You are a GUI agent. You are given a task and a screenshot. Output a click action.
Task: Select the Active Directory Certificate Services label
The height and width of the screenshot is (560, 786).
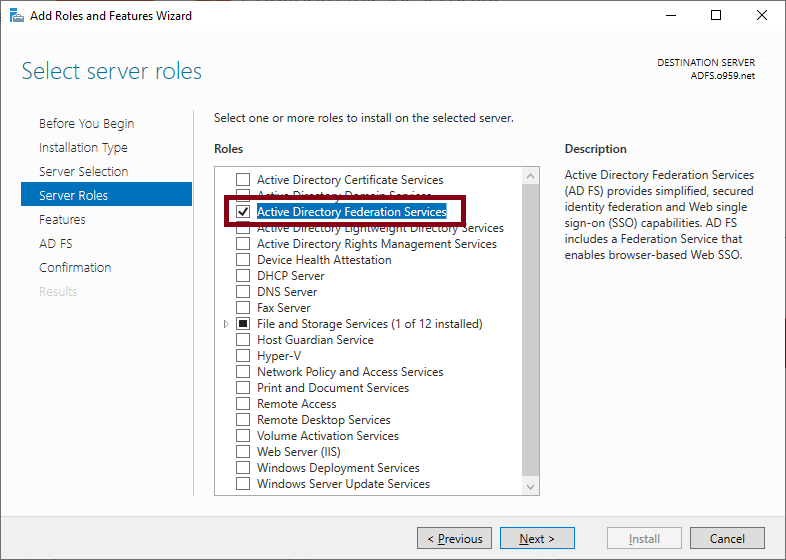click(x=350, y=179)
